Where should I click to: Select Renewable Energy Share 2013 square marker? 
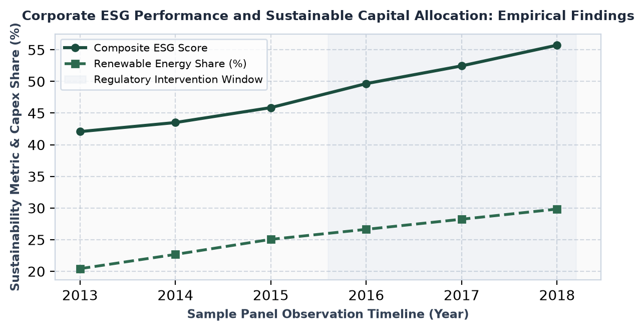click(x=80, y=269)
